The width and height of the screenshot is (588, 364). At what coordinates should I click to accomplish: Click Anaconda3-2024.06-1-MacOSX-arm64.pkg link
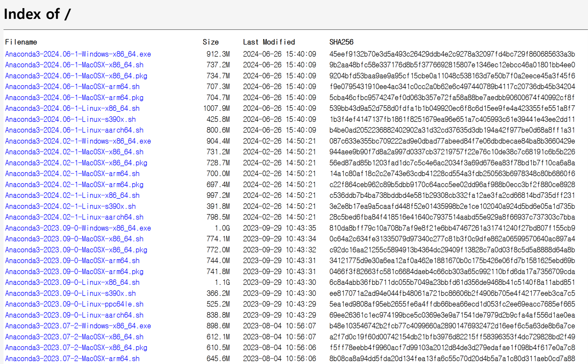pos(74,98)
